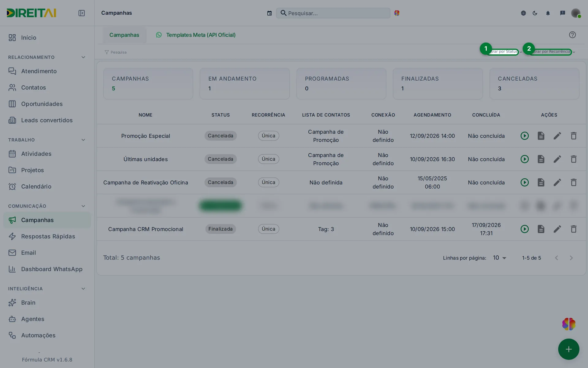The height and width of the screenshot is (368, 588).
Task: View report for Últimas unidades campaign
Action: coord(541,159)
